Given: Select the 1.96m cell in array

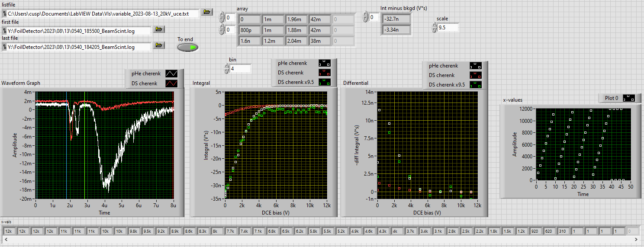Looking at the screenshot, I should (296, 19).
